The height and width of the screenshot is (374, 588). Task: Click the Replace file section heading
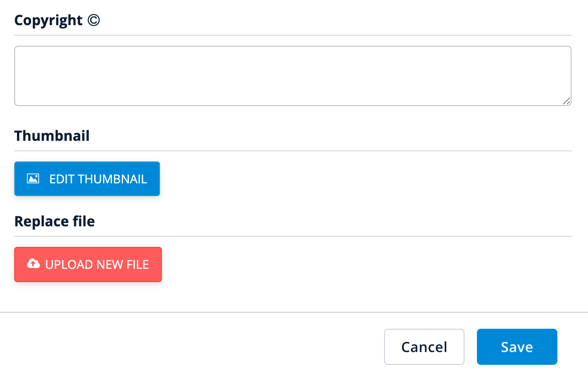click(55, 221)
